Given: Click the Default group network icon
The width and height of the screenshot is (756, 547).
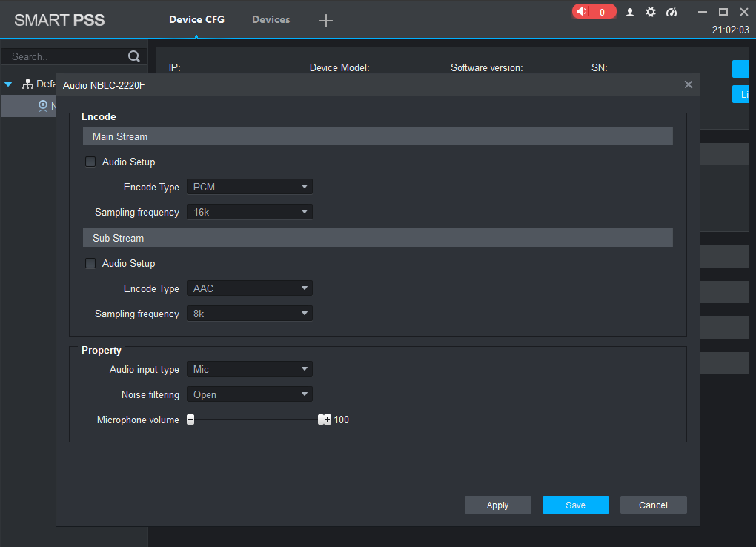Looking at the screenshot, I should tap(27, 84).
